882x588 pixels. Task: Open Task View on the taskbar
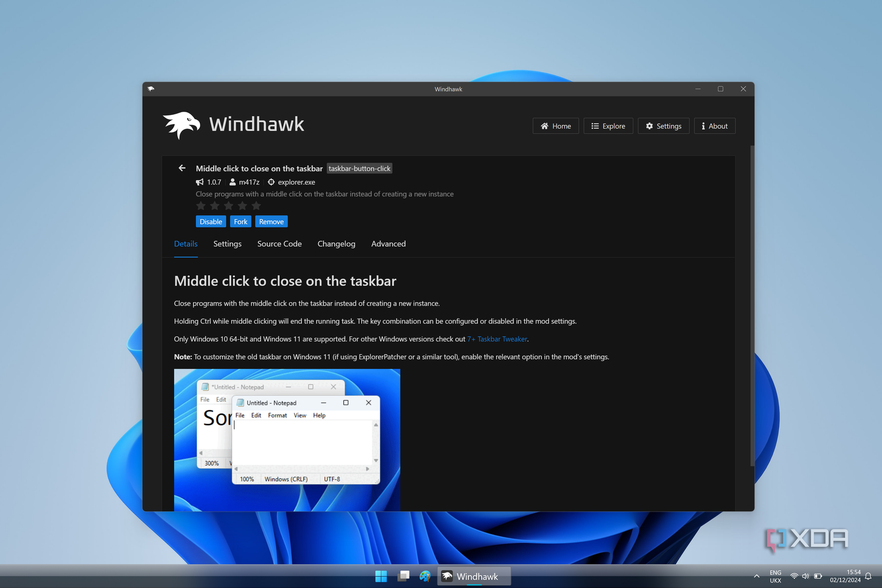coord(403,576)
